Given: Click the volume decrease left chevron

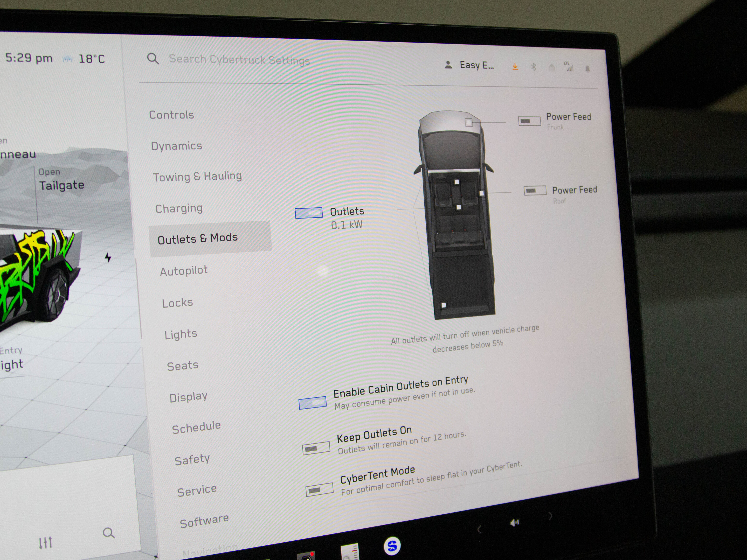Looking at the screenshot, I should (479, 529).
